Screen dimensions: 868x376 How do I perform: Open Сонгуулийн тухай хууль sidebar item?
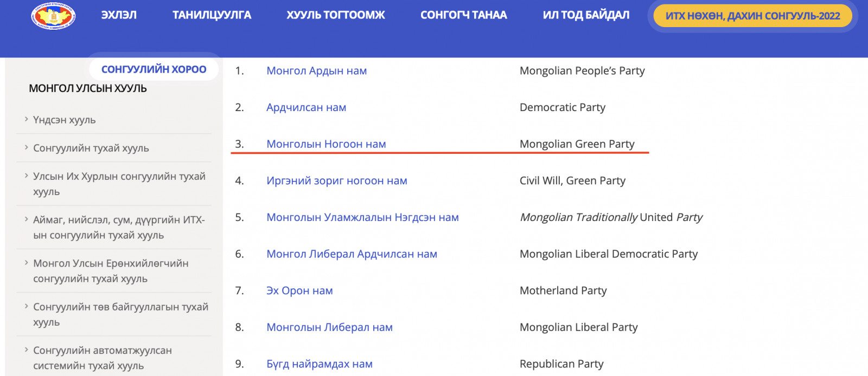coord(91,148)
